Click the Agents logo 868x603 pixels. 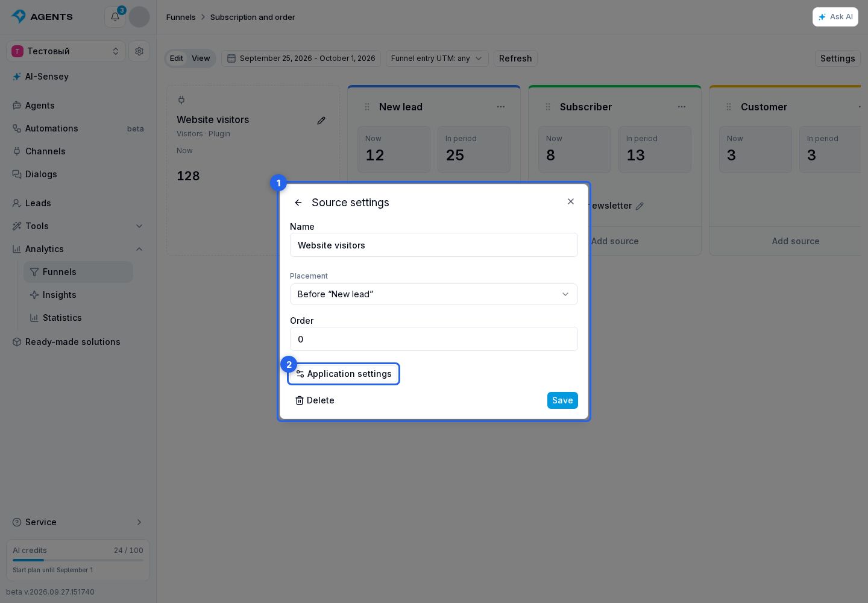coord(42,17)
